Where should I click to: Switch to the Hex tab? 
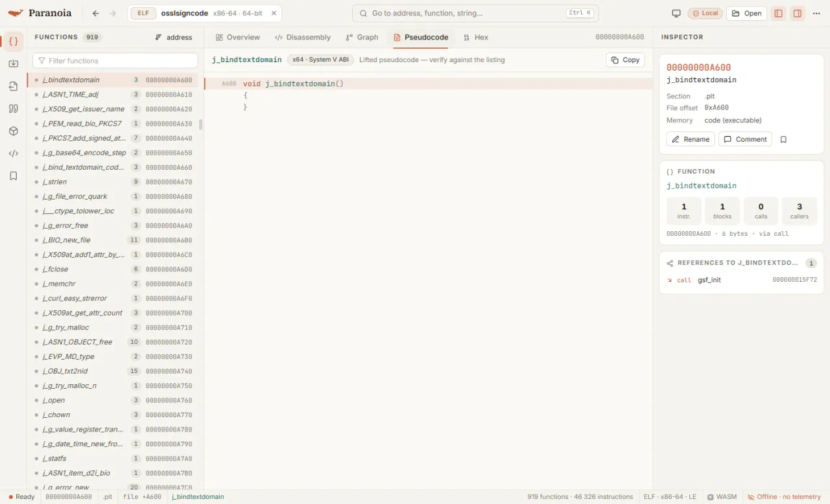click(476, 38)
